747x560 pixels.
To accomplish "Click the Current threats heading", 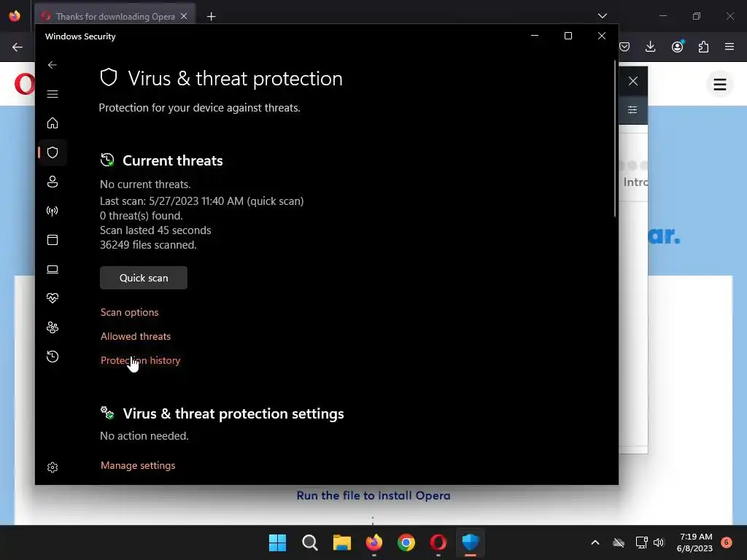I will point(172,160).
